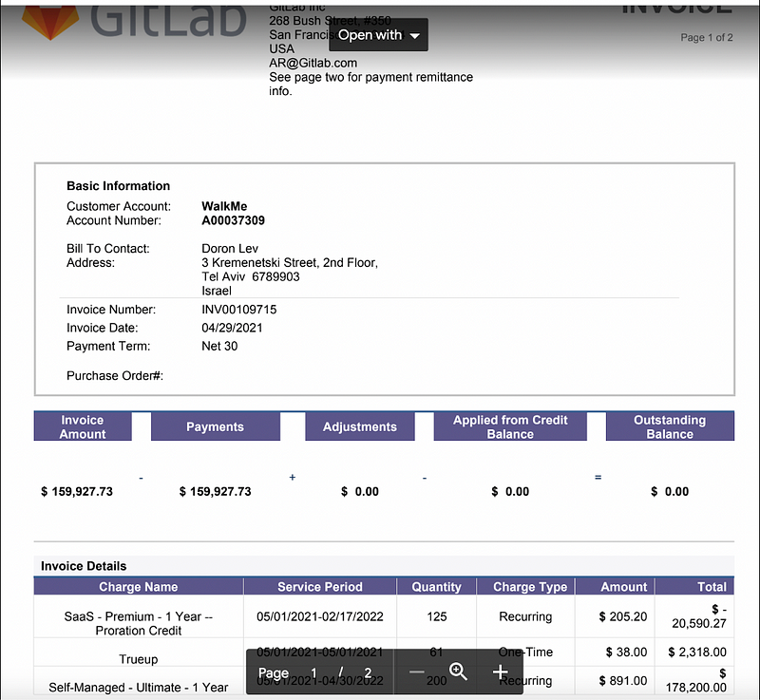Image resolution: width=760 pixels, height=700 pixels.
Task: Click the GitLab fox logo
Action: [51, 19]
